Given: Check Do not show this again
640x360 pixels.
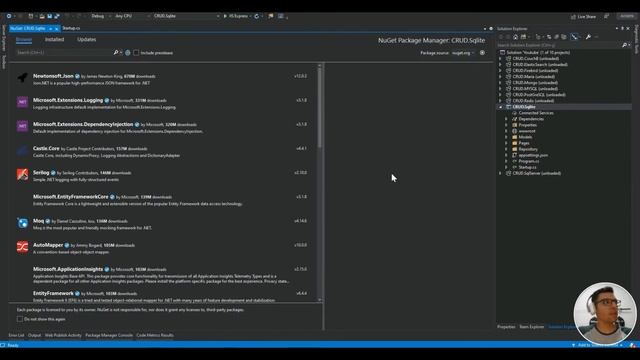Looking at the screenshot, I should (x=20, y=319).
